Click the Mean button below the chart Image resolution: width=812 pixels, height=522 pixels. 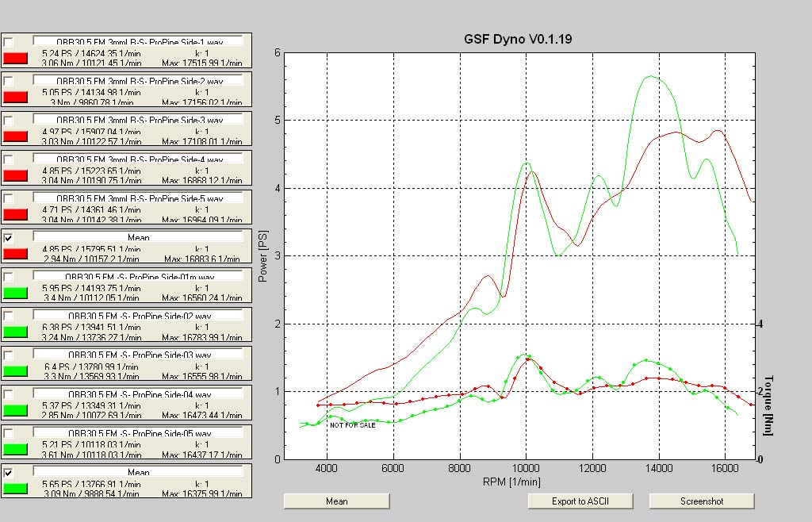coord(336,501)
